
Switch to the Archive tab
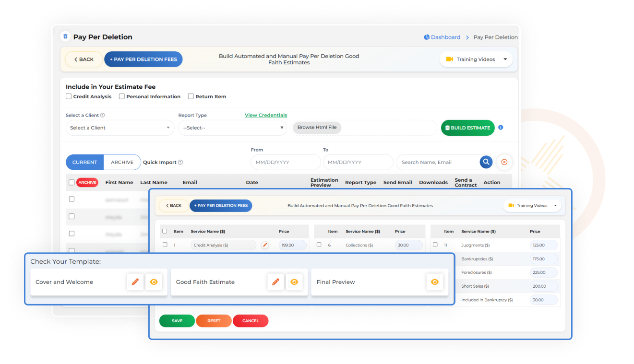pos(122,162)
